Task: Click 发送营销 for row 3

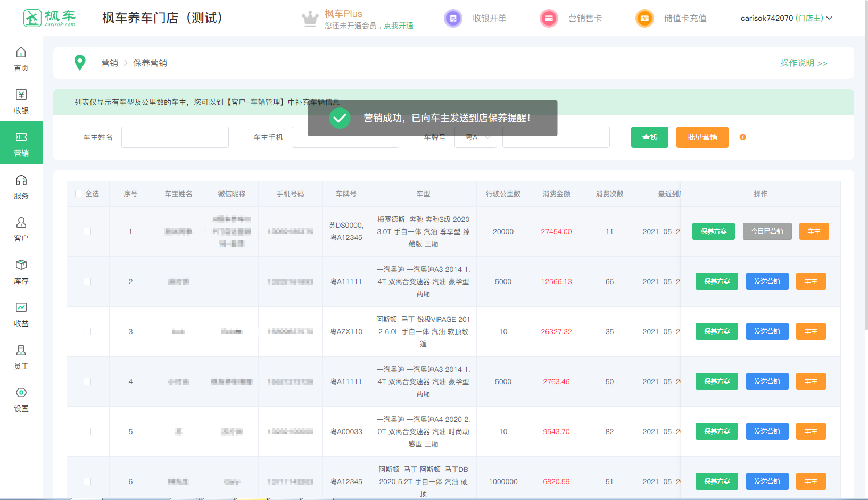Action: tap(767, 331)
